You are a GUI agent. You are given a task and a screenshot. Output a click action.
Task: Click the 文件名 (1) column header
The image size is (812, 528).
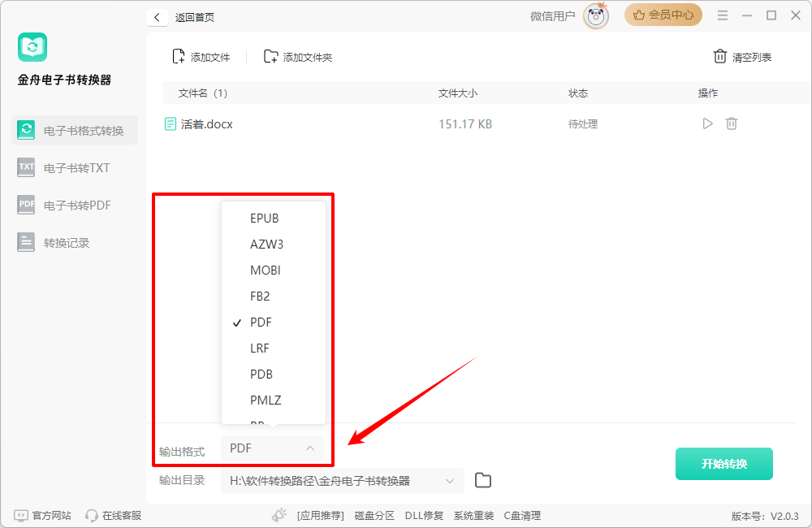(x=203, y=93)
